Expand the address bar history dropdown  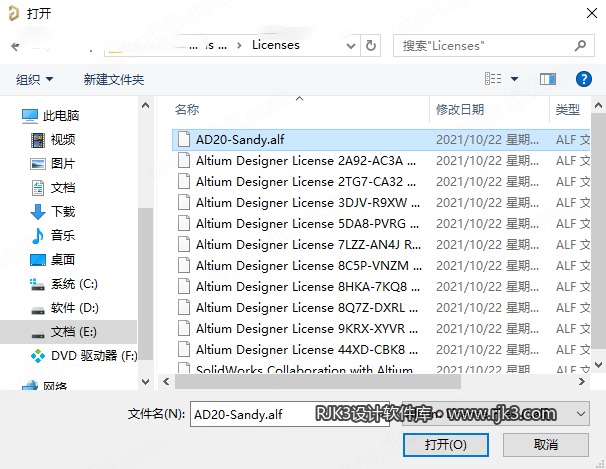click(x=351, y=46)
